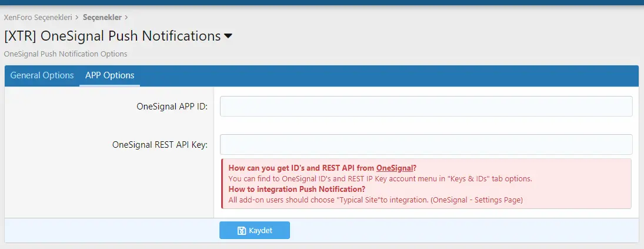
Task: Click the OneSignal APP ID label
Action: pos(172,107)
